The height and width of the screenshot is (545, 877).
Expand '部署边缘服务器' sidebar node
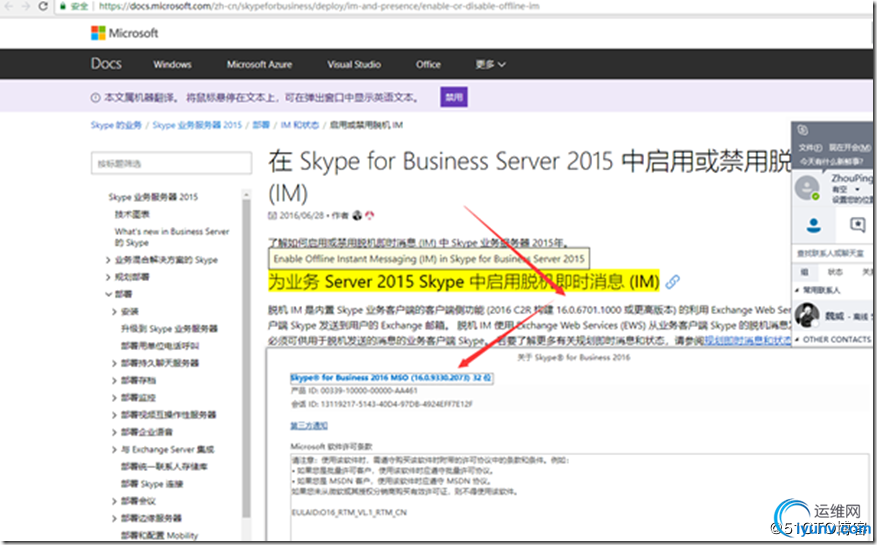click(x=114, y=519)
